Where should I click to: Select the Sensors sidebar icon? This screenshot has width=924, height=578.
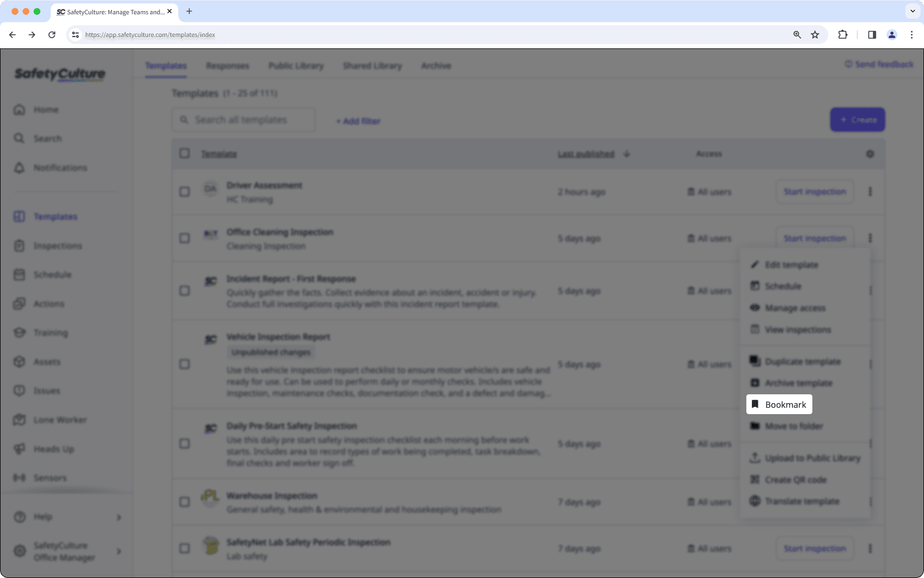[19, 478]
